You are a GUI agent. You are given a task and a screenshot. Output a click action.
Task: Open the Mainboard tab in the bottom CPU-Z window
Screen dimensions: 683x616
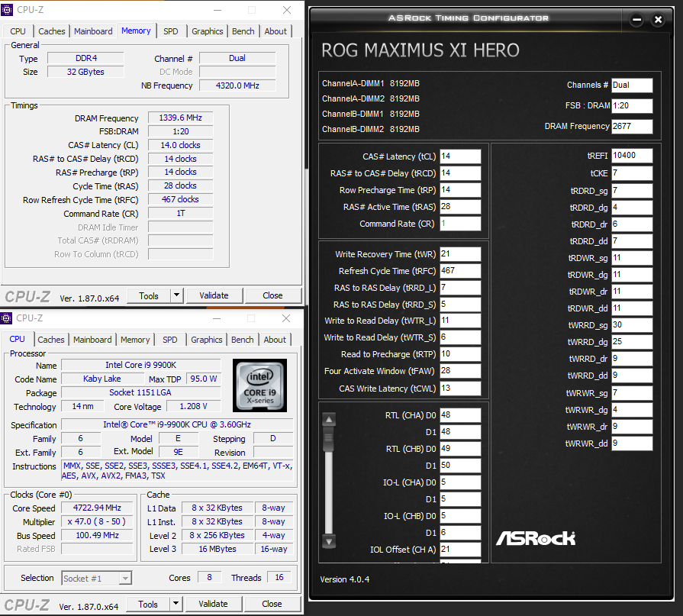click(92, 340)
